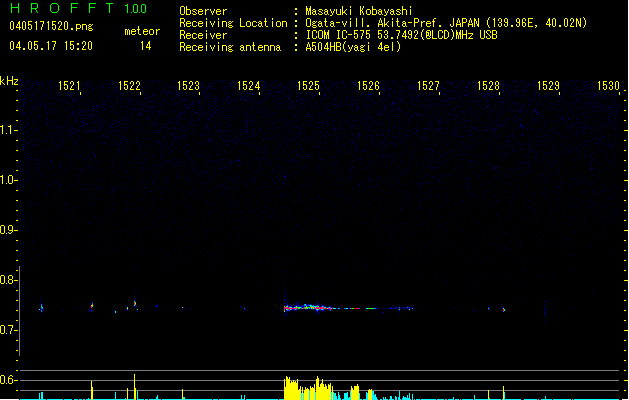Click the echo blip just after 1528

pyautogui.click(x=504, y=309)
